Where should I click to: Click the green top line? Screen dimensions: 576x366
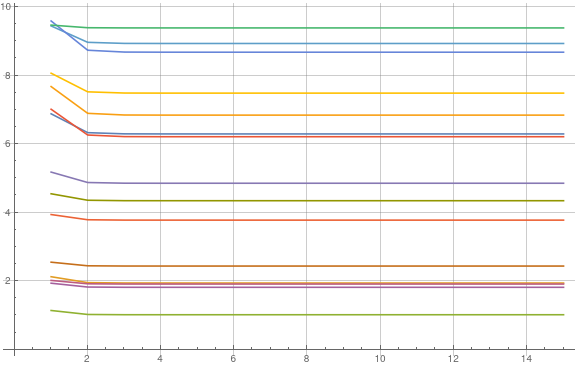coord(307,28)
